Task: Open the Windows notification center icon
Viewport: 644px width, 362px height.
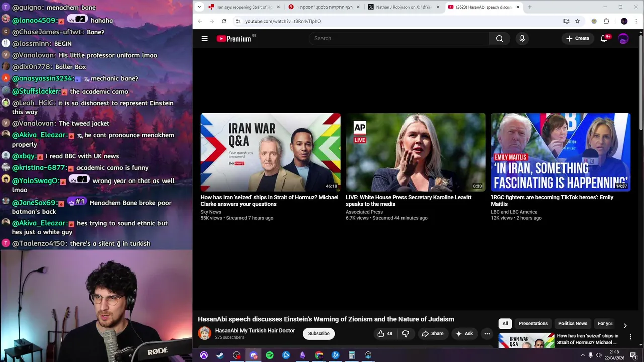Action: [633, 355]
